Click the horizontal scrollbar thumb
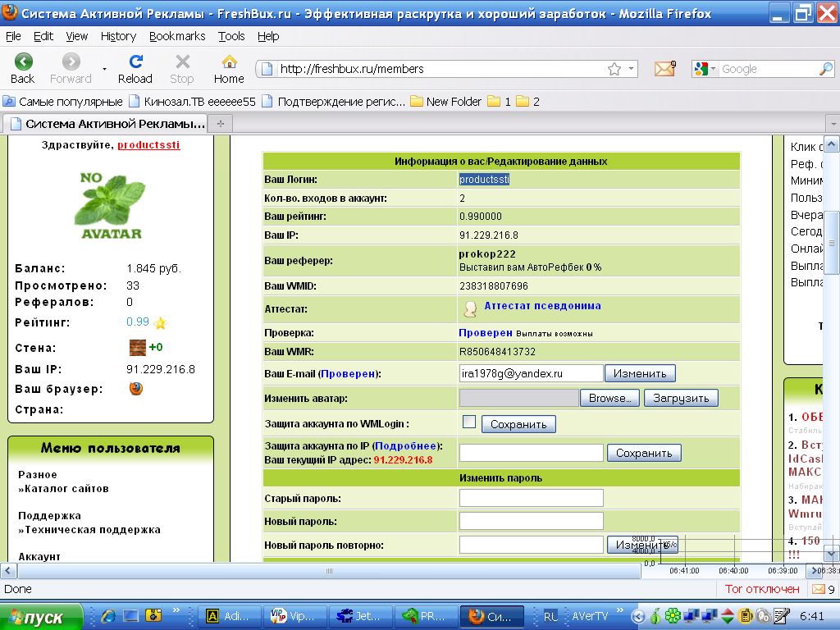 click(x=329, y=571)
